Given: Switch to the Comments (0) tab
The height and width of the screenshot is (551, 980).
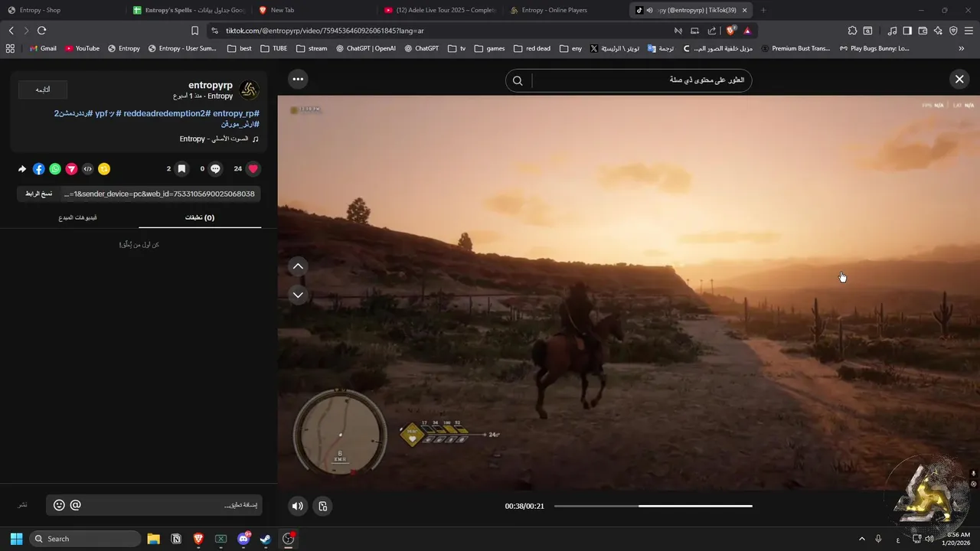Looking at the screenshot, I should point(200,217).
